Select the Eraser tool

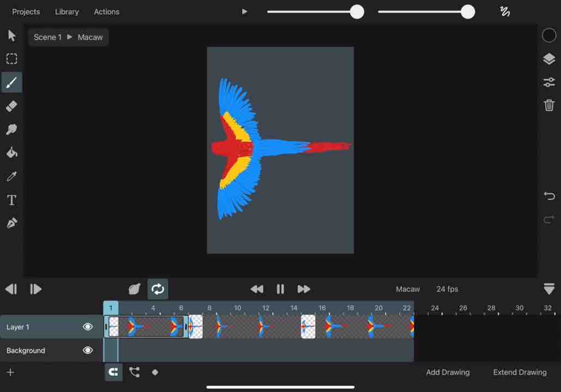pyautogui.click(x=11, y=106)
